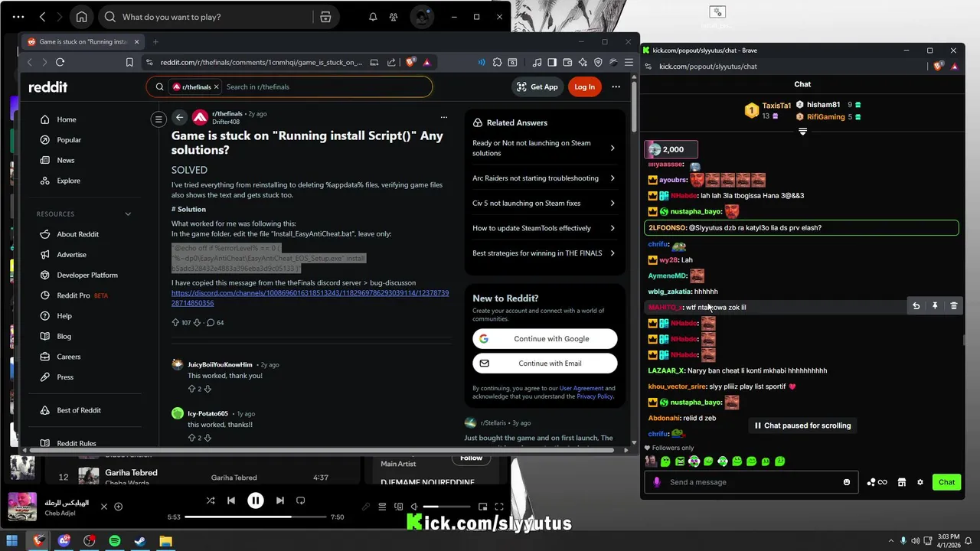Open Brave VPN shield icon
The image size is (980, 551).
coord(598,63)
